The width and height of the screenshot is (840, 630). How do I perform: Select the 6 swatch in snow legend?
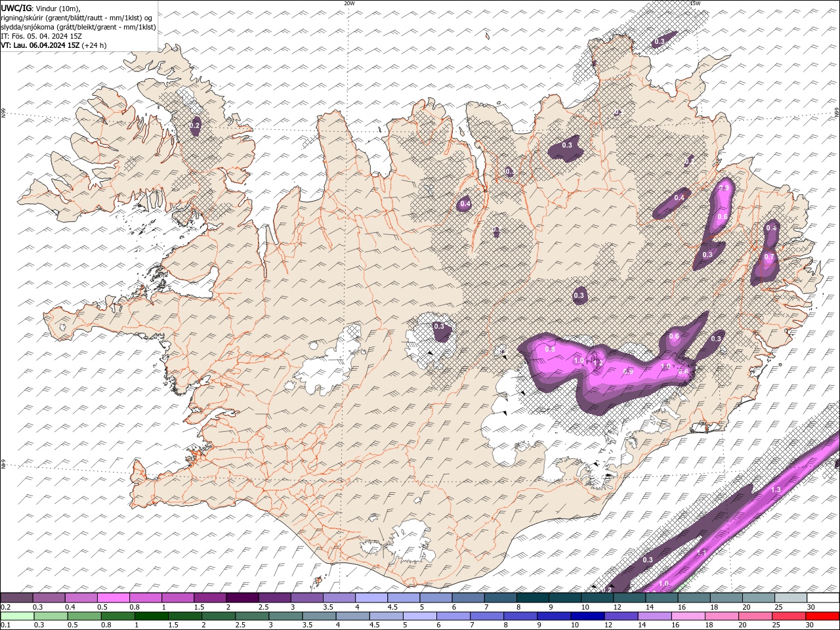click(467, 598)
